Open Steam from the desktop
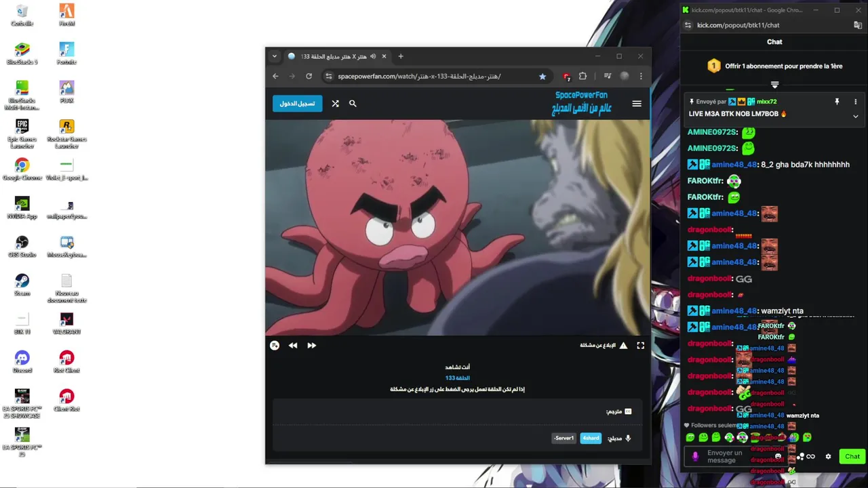Viewport: 868px width, 488px height. [22, 285]
